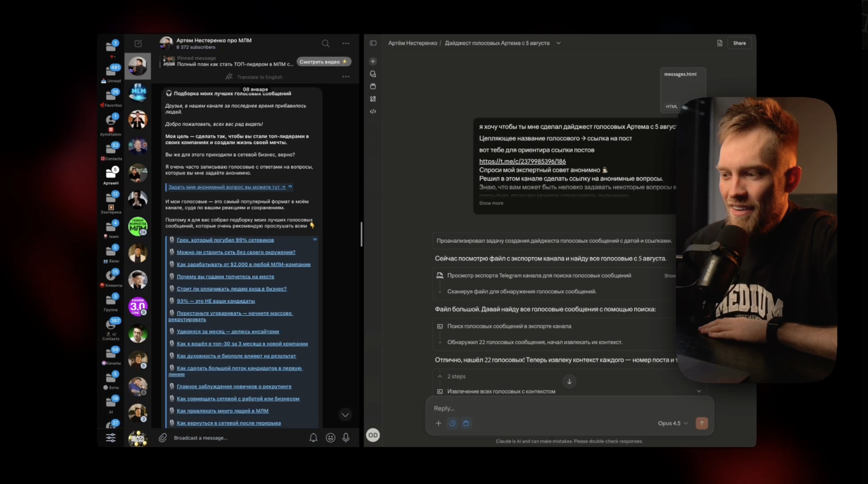This screenshot has width=868, height=484.
Task: Toggle channel notifications bell icon
Action: pyautogui.click(x=313, y=438)
